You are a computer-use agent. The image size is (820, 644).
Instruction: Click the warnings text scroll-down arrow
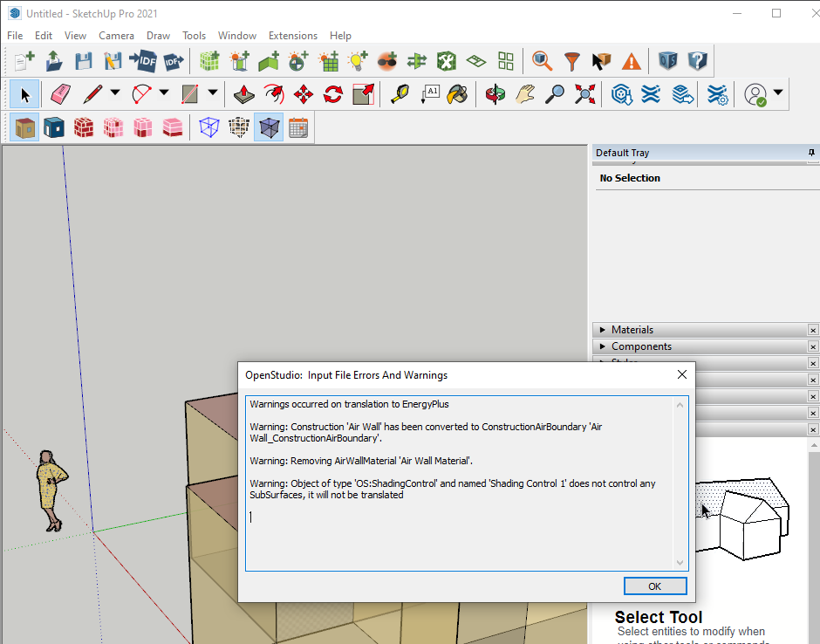click(x=680, y=563)
